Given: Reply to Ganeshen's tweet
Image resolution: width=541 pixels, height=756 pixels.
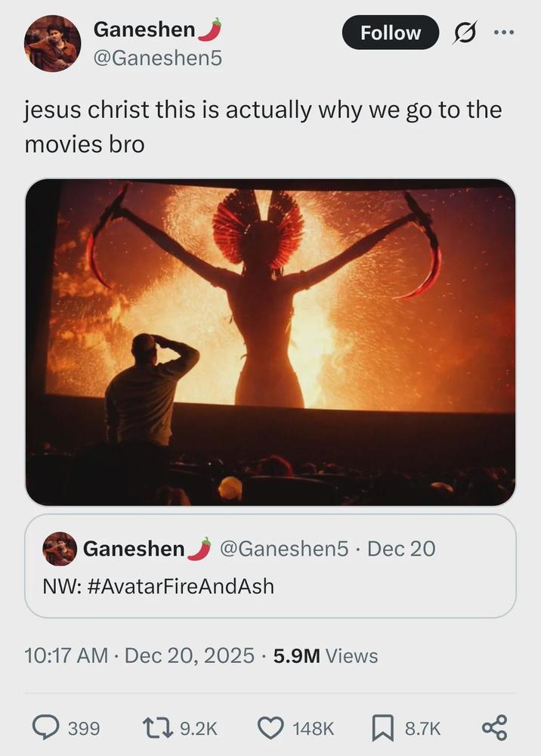Looking at the screenshot, I should pos(44,728).
